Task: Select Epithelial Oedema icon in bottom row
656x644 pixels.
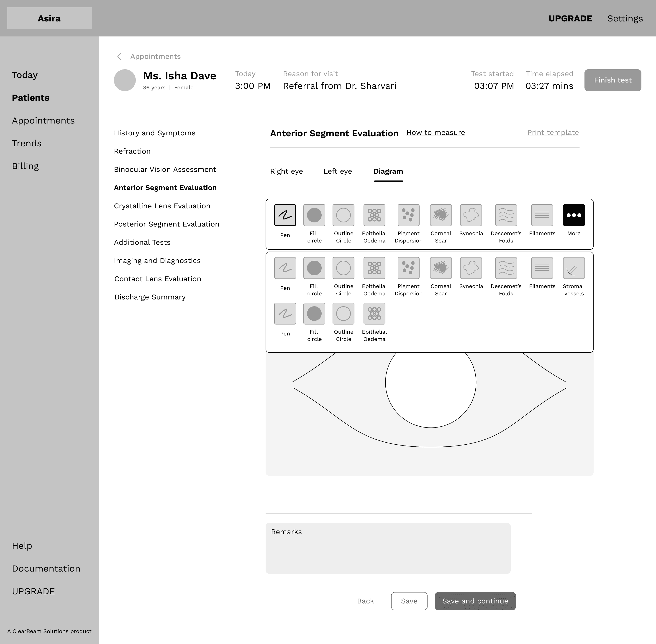Action: coord(374,314)
